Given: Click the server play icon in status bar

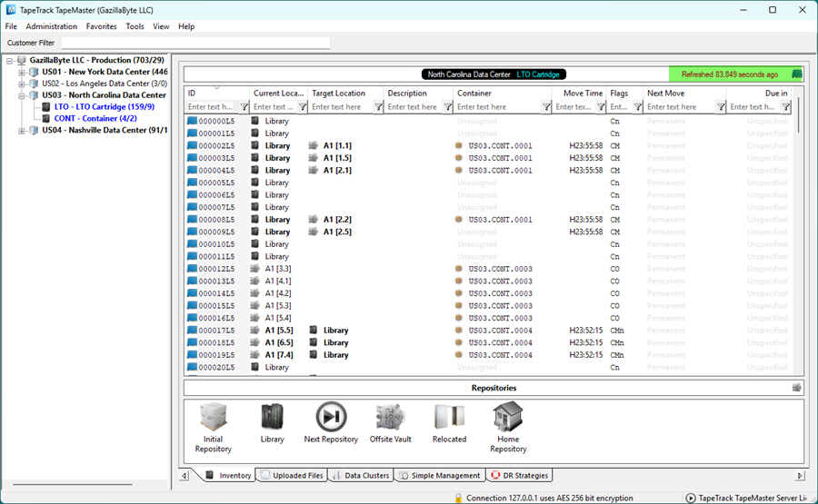Looking at the screenshot, I should click(x=690, y=498).
